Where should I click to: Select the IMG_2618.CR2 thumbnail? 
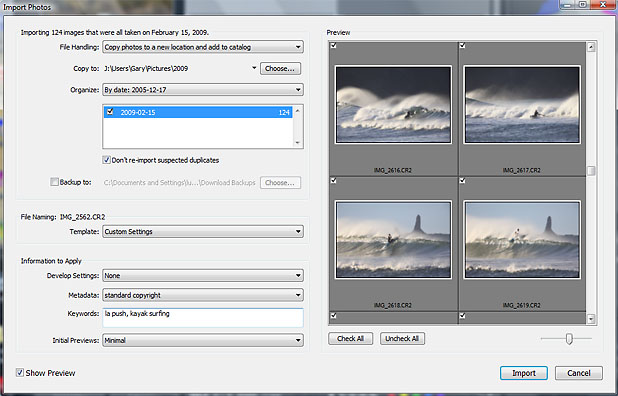[393, 240]
